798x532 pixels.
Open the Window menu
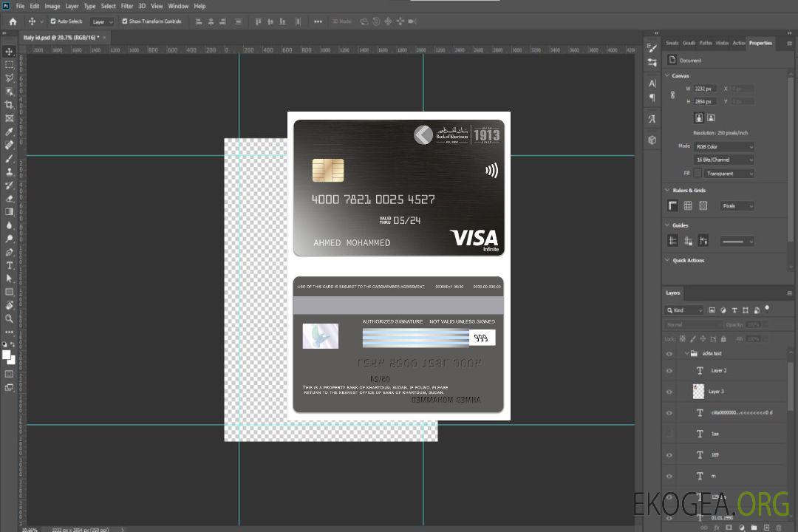point(178,6)
